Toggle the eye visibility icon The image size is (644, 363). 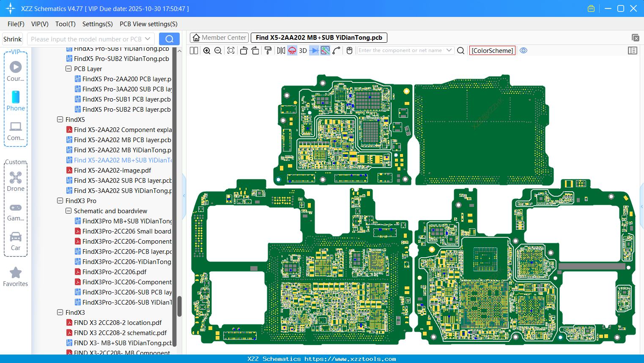[523, 50]
